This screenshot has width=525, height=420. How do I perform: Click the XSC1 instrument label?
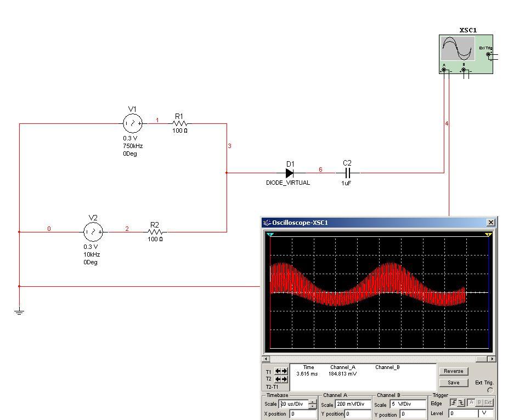(x=468, y=30)
